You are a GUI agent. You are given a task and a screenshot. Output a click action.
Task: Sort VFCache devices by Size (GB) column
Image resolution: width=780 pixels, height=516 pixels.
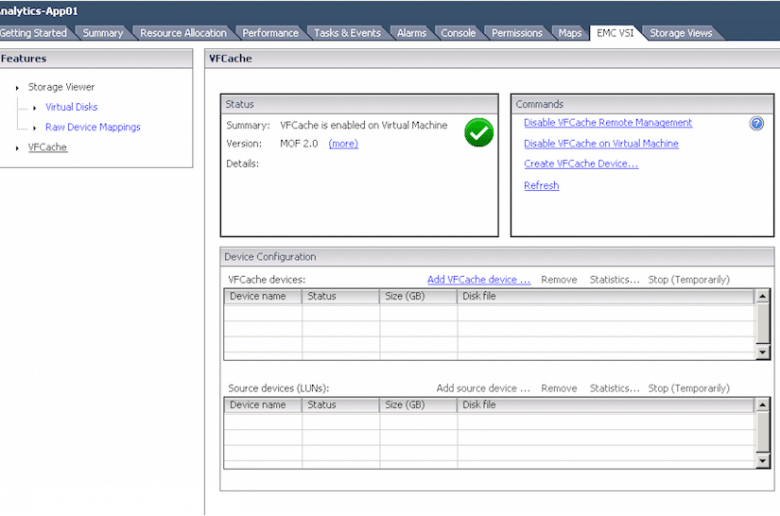pos(418,296)
